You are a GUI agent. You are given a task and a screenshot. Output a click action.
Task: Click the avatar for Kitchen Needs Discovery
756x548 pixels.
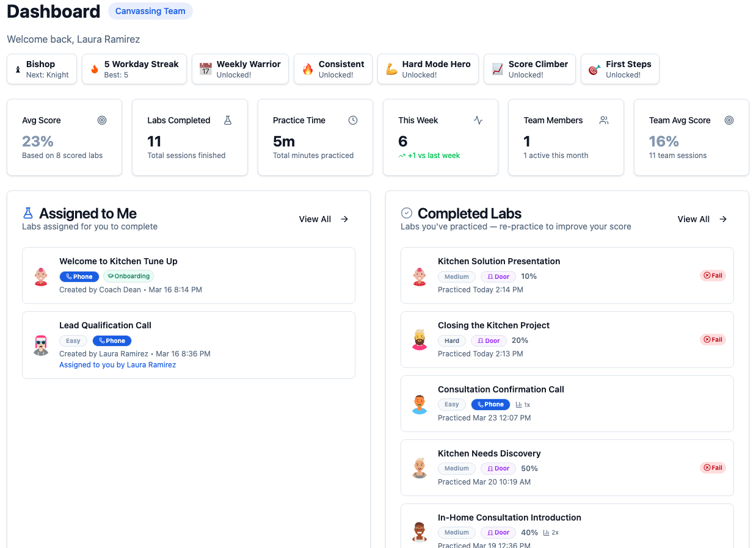420,468
